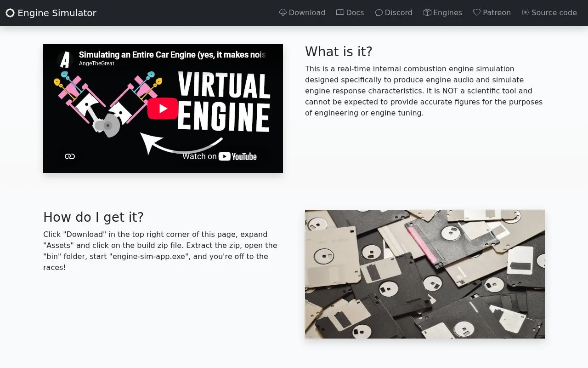Go to the Discord navigation link

coord(394,13)
